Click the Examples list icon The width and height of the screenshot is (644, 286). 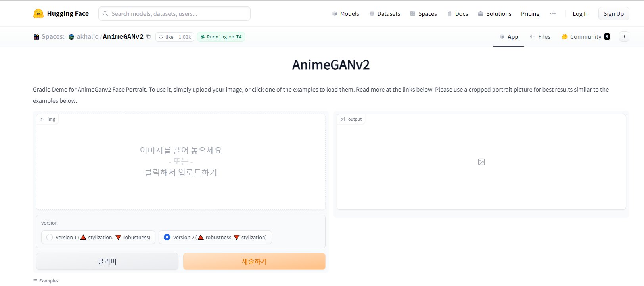[x=35, y=281]
